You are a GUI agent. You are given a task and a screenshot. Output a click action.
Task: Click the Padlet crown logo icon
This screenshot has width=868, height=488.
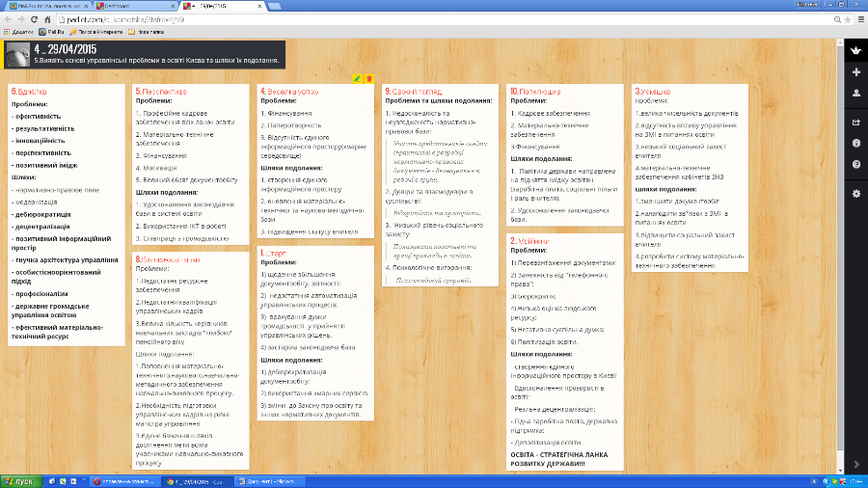click(x=855, y=50)
